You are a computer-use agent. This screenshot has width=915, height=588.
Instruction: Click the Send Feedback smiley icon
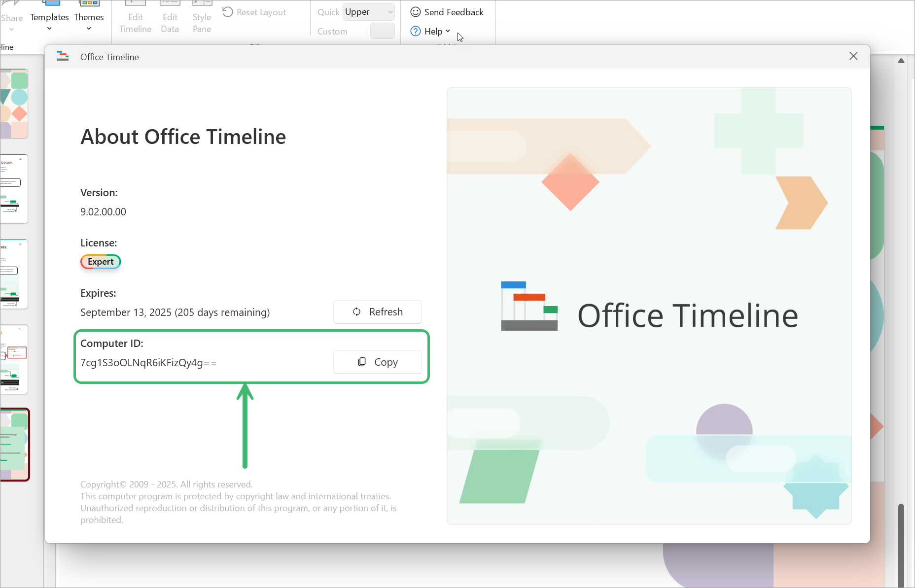point(416,12)
